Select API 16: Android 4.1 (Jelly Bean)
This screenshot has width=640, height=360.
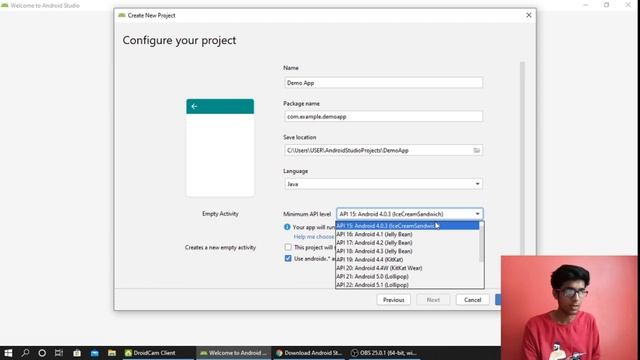[x=407, y=234]
